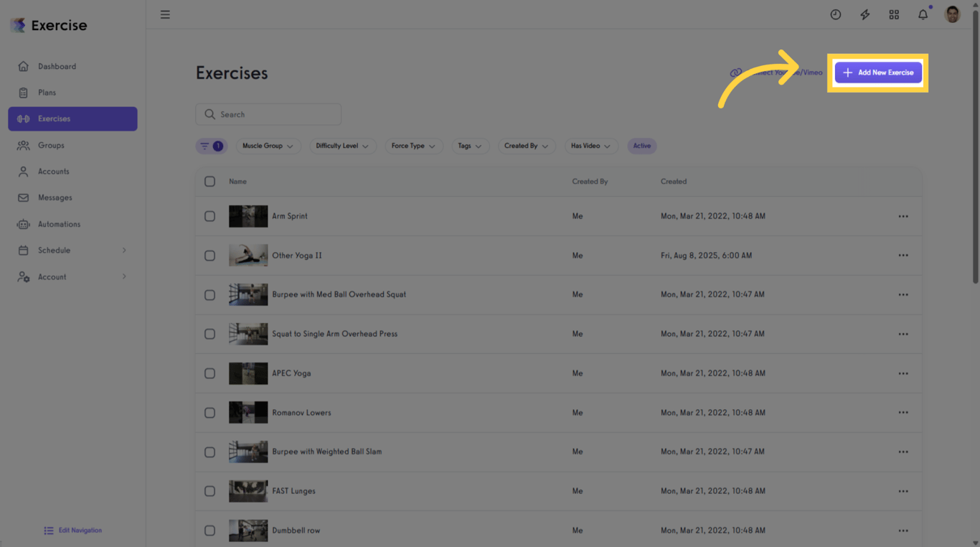Tick the Burpee with Med Ball Overhead Squat checkbox
This screenshot has width=980, height=547.
(x=209, y=294)
